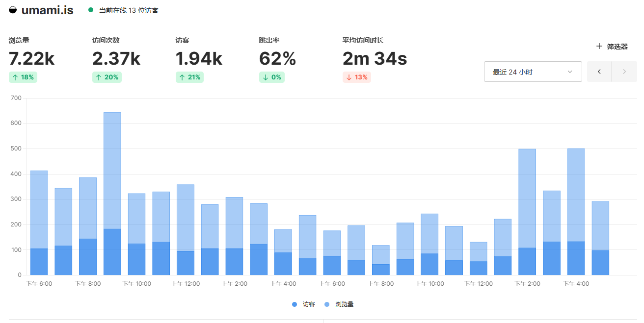Click the plus icon beside 筛选器
The image size is (644, 323).
(x=599, y=46)
